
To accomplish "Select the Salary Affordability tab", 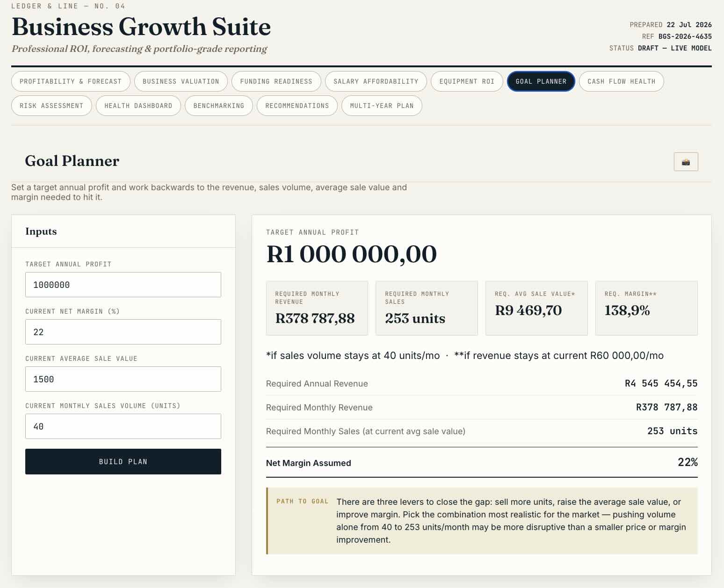I will [x=376, y=81].
